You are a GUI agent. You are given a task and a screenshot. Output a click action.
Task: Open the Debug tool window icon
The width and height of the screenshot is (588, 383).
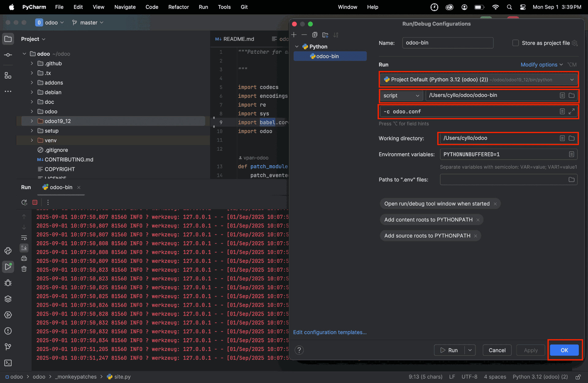[x=8, y=283]
